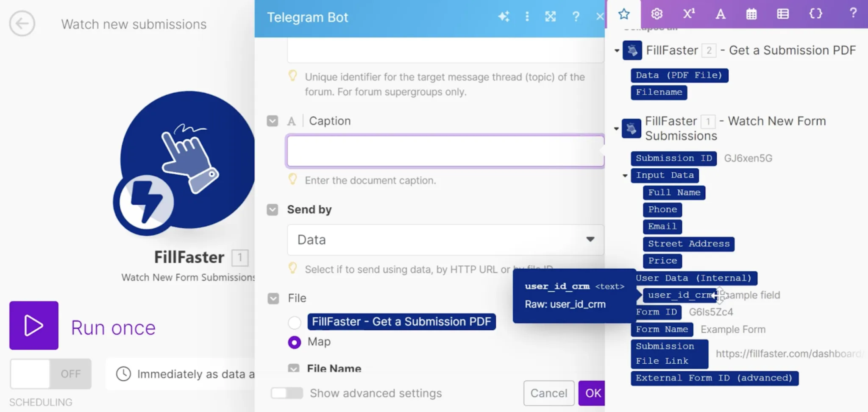Toggle the File map checkbox

click(x=273, y=298)
